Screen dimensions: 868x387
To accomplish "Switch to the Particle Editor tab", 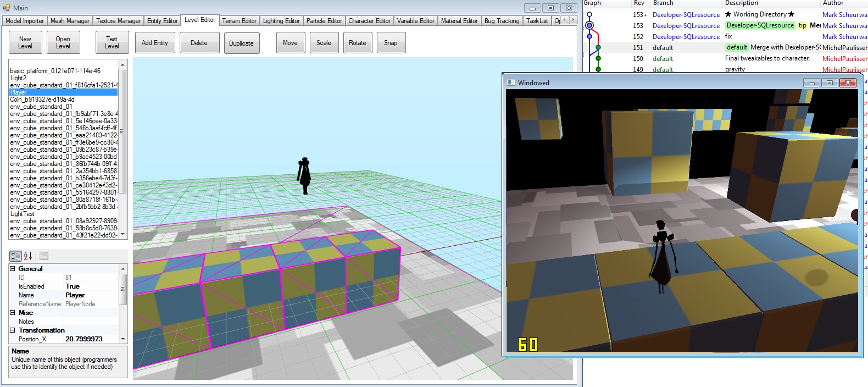I will (x=324, y=21).
